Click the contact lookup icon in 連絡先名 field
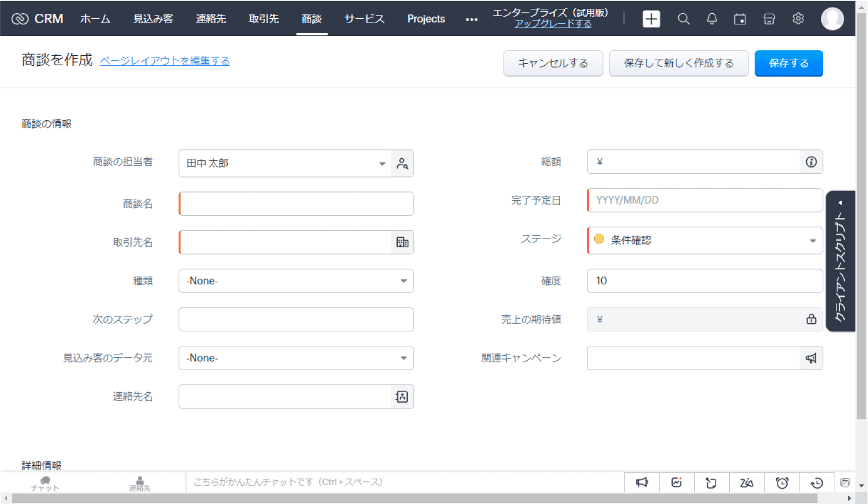Viewport: 868px width, 504px height. pyautogui.click(x=402, y=397)
